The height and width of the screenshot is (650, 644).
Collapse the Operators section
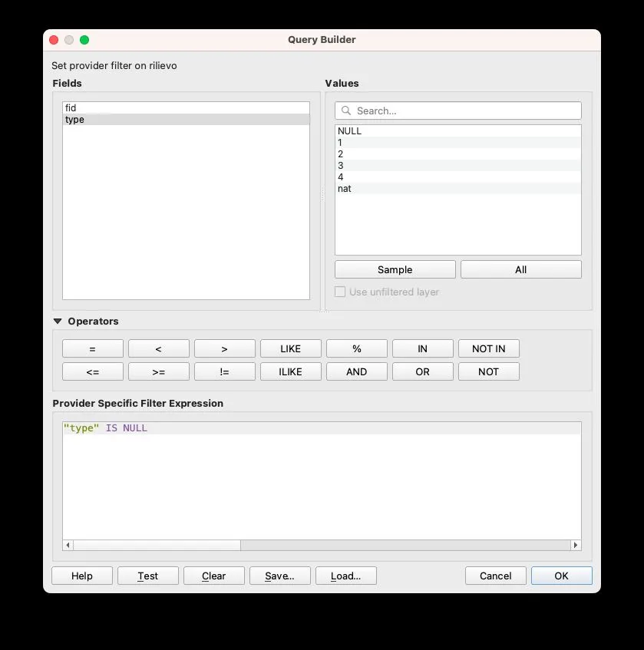58,321
